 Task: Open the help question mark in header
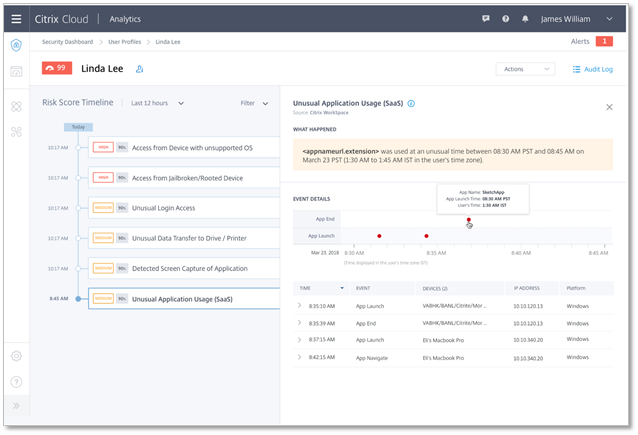tap(505, 19)
